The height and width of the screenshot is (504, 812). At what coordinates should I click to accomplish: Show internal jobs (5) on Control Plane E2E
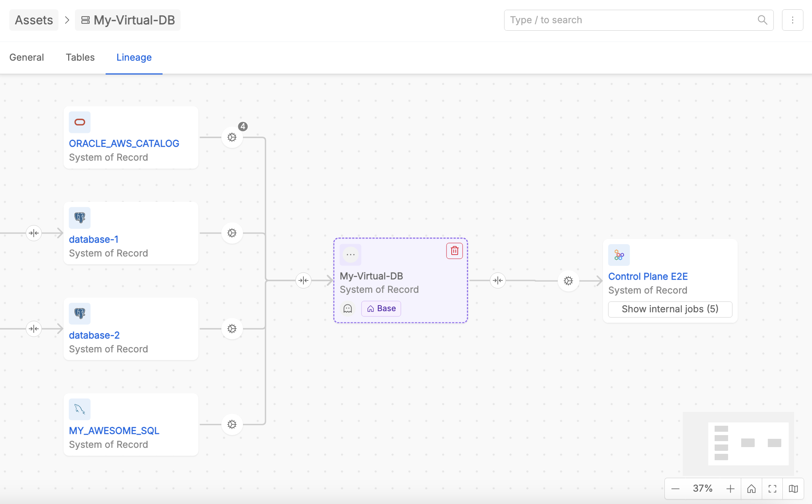click(x=670, y=309)
